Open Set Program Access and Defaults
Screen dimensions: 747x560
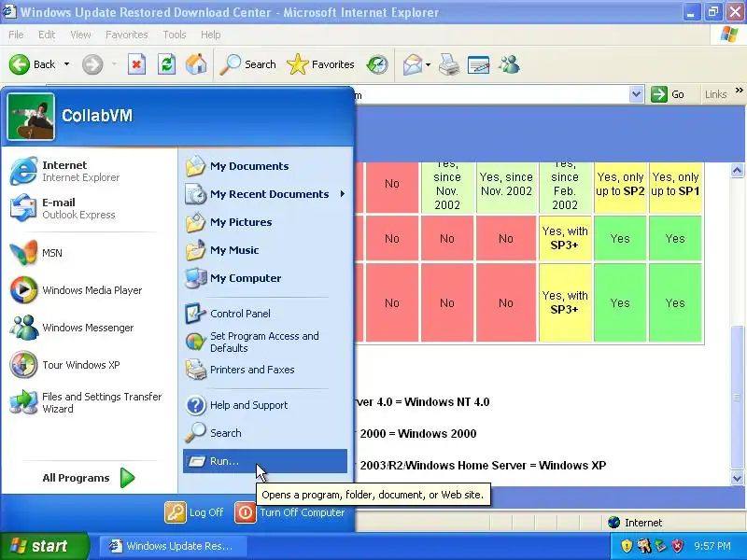pyautogui.click(x=265, y=342)
